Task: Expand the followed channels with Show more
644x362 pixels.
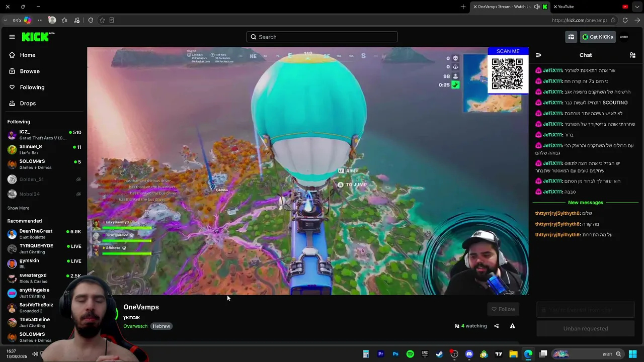Action: [x=18, y=208]
